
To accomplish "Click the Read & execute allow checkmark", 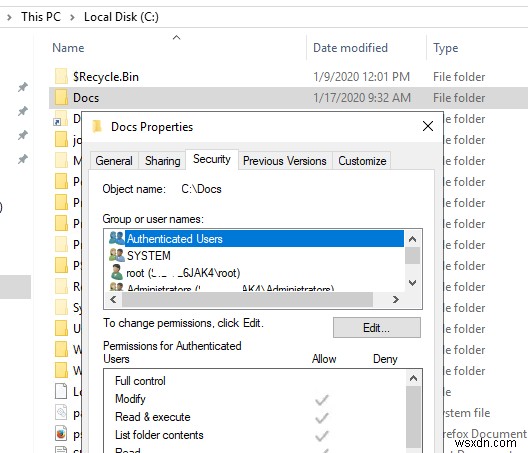I will 322,418.
